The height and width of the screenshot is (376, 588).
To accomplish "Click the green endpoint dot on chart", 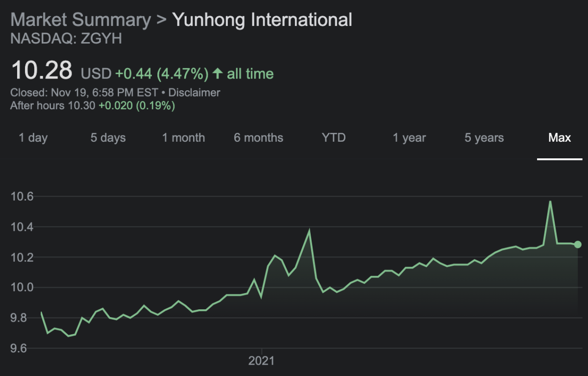I will tap(578, 244).
